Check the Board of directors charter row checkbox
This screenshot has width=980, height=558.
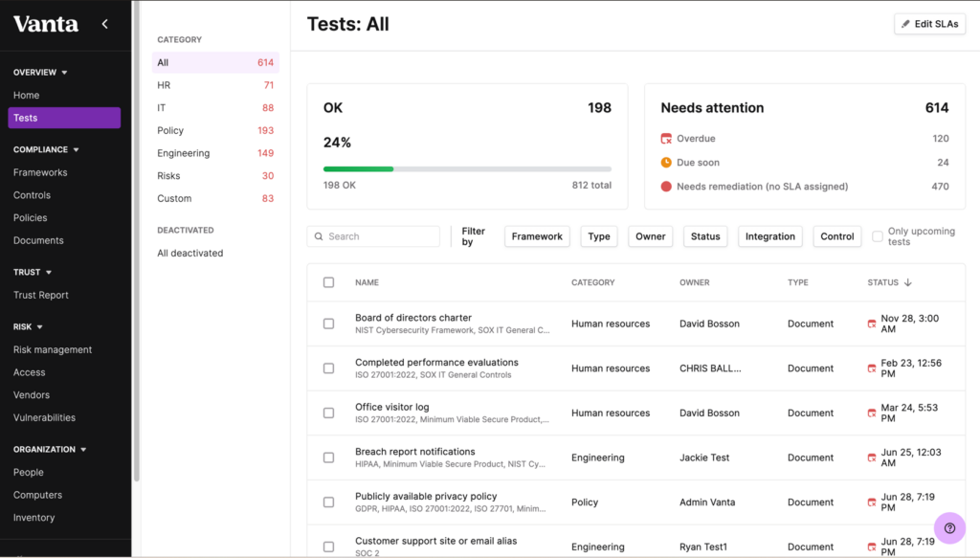click(x=328, y=323)
